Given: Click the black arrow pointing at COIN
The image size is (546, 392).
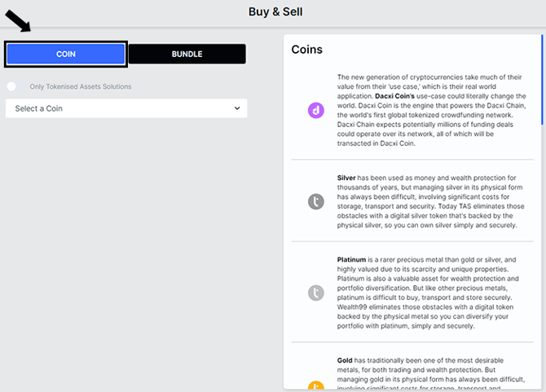Looking at the screenshot, I should (18, 21).
